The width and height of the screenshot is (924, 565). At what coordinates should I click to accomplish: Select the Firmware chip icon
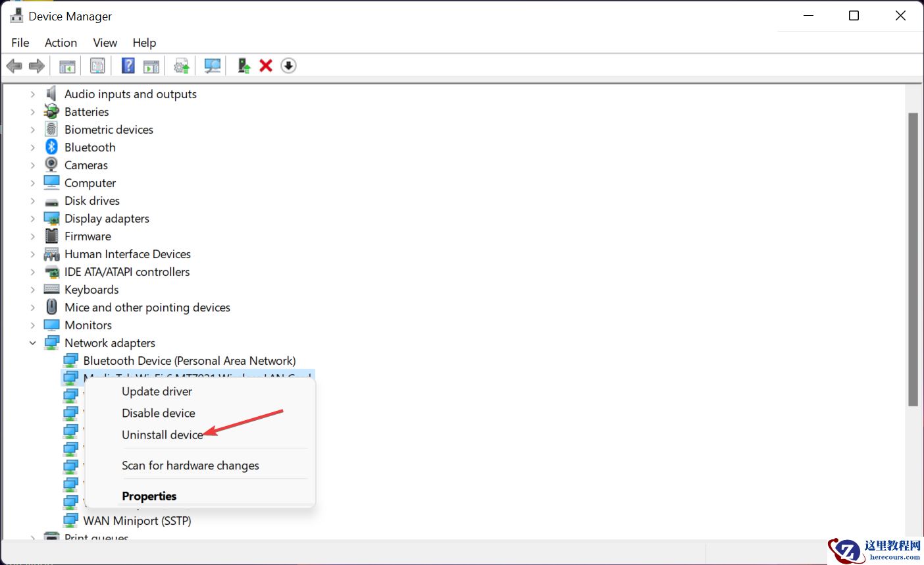point(51,236)
